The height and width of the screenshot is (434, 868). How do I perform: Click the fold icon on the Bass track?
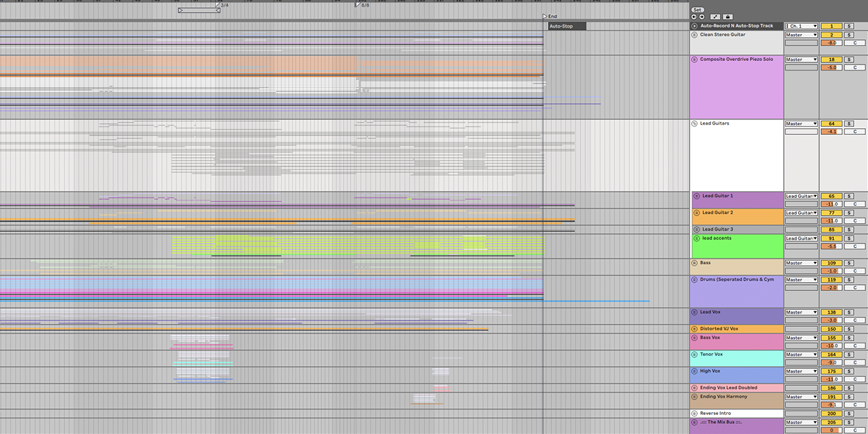click(694, 263)
